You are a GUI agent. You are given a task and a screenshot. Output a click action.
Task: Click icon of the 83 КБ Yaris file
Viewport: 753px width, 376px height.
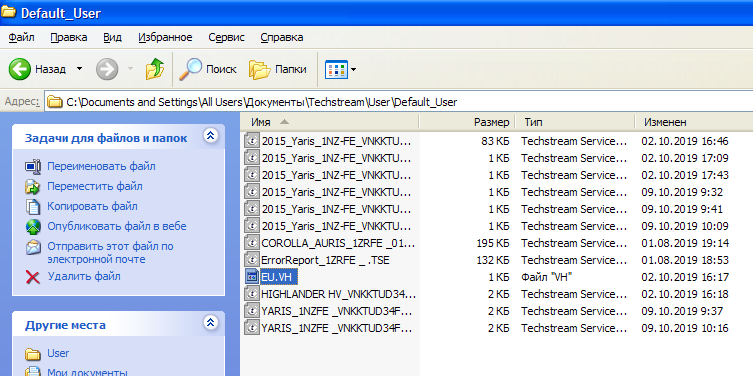(x=251, y=141)
